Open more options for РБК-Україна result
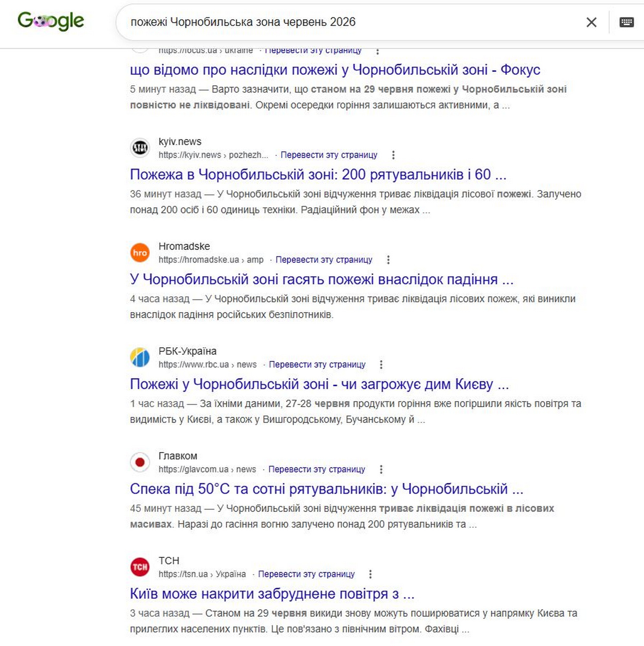This screenshot has height=646, width=644. click(x=381, y=364)
